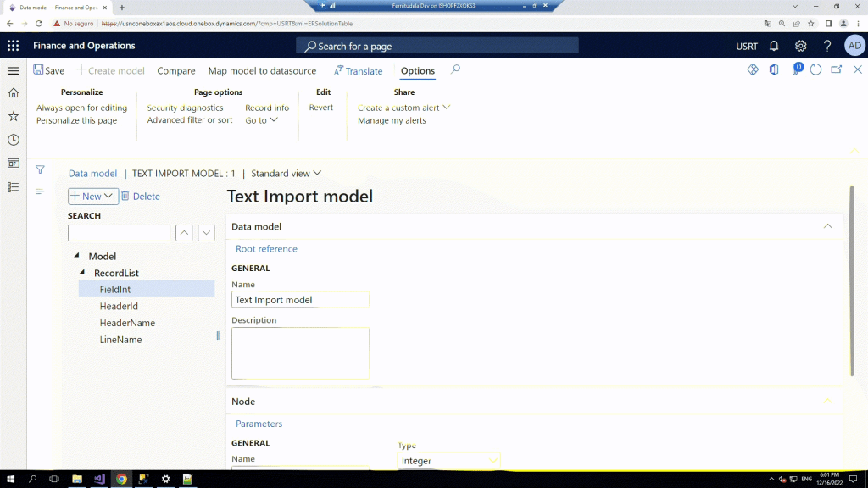Click the help question mark icon
Image resolution: width=868 pixels, height=488 pixels.
827,46
